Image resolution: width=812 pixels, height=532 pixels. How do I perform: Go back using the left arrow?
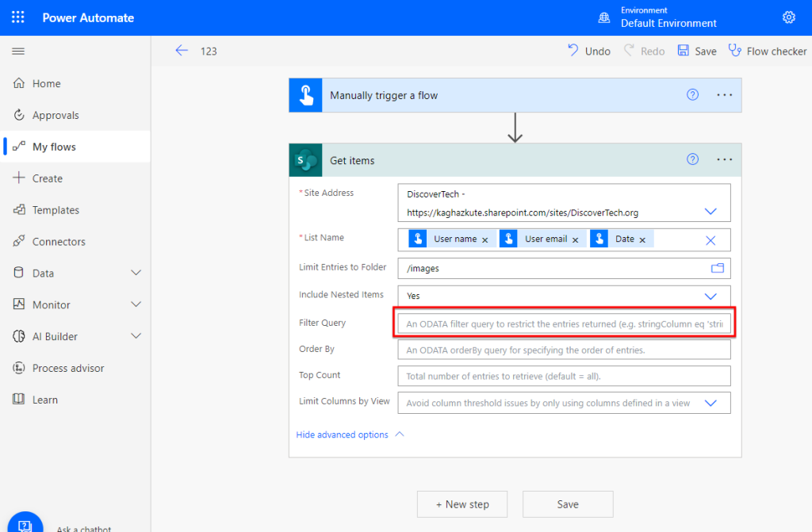pos(182,50)
